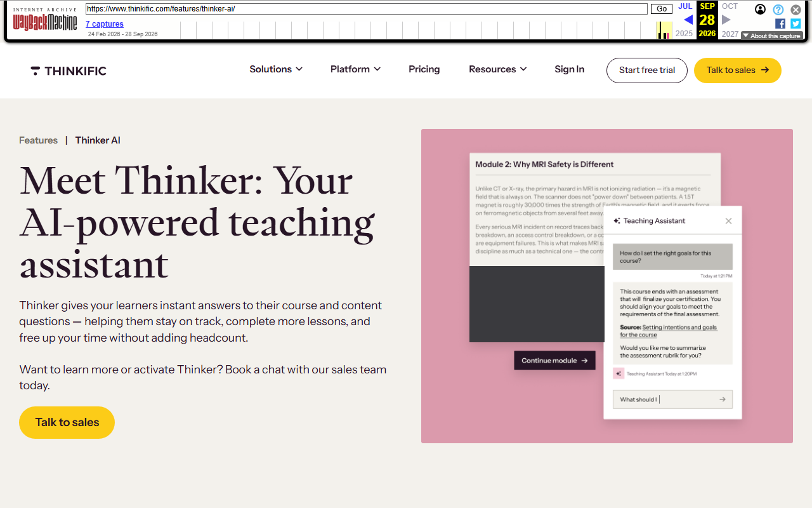Image resolution: width=812 pixels, height=508 pixels.
Task: Click the highlighted capture marker on the timeline
Action: [x=664, y=30]
